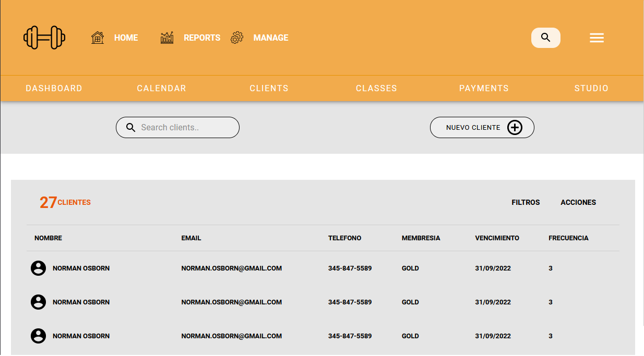644x356 pixels.
Task: Click the TELEFONO column header
Action: [x=345, y=238]
